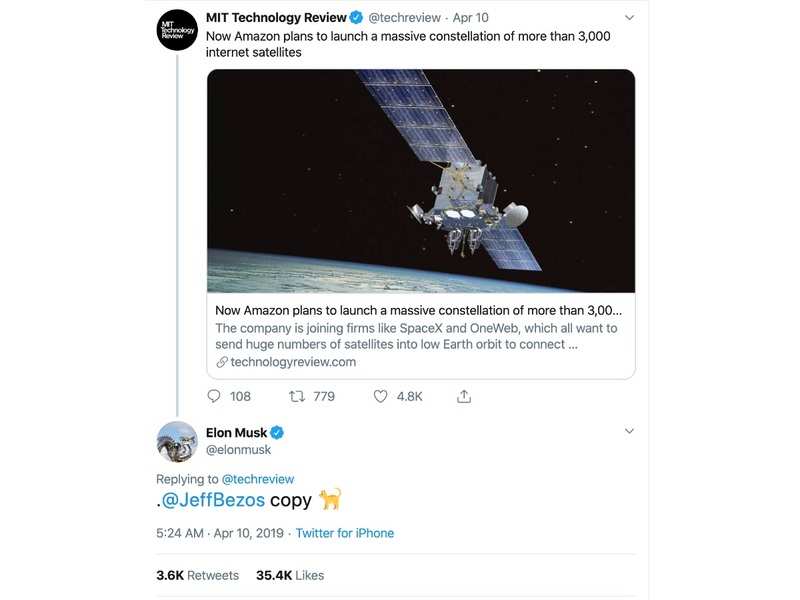
Task: Open the satellite image preview
Action: tap(421, 181)
